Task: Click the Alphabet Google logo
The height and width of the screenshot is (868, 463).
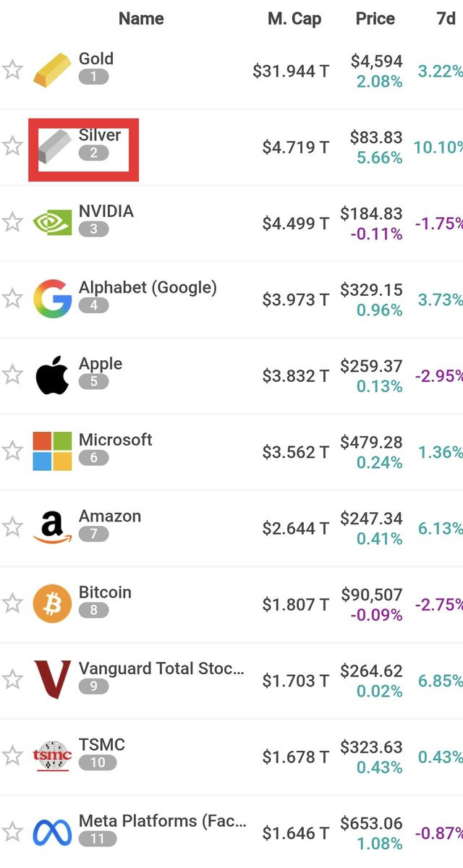Action: (x=53, y=299)
